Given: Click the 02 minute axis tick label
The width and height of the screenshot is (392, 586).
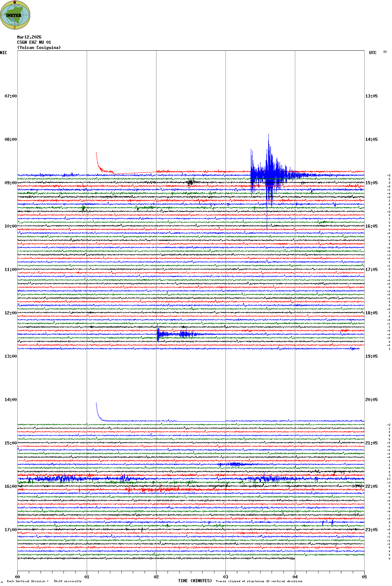Looking at the screenshot, I should pyautogui.click(x=156, y=577).
